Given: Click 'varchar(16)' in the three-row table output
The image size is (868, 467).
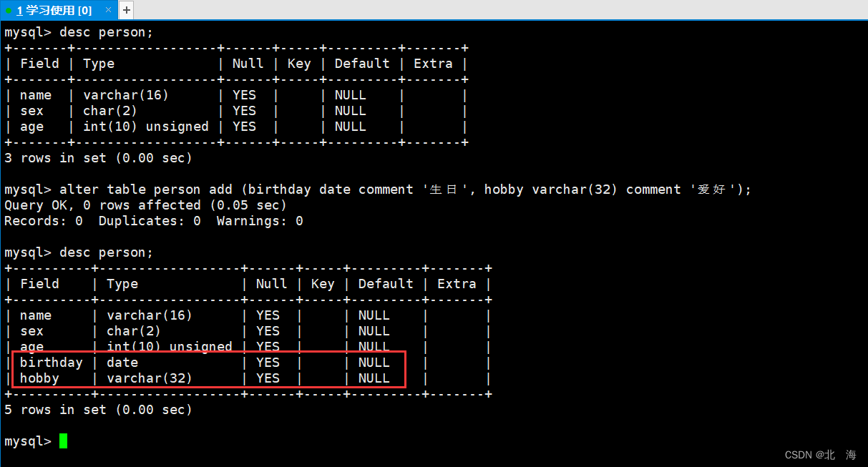Looking at the screenshot, I should tap(126, 95).
